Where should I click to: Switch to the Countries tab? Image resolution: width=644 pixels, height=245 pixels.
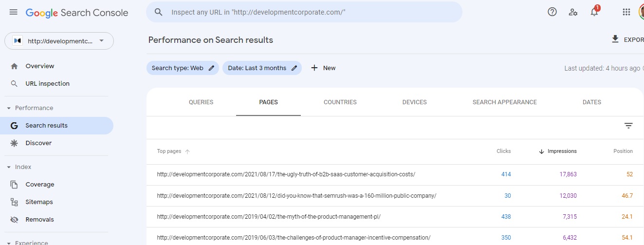point(340,102)
